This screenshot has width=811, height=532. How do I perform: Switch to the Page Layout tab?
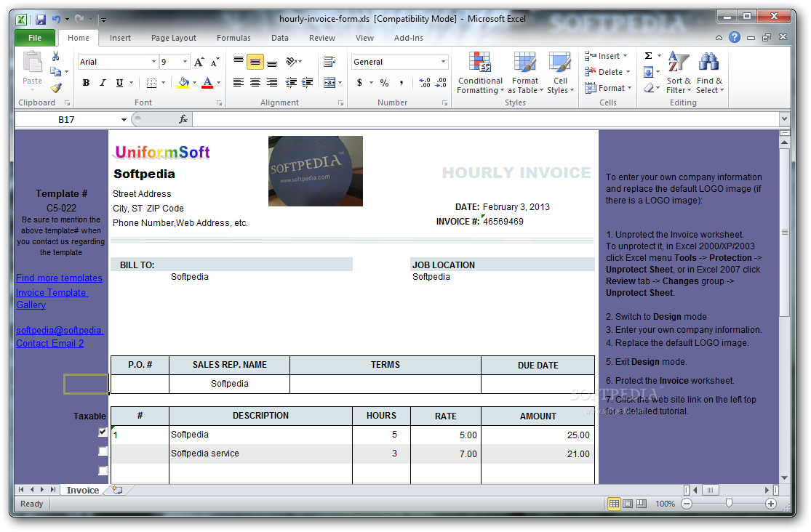pyautogui.click(x=174, y=38)
